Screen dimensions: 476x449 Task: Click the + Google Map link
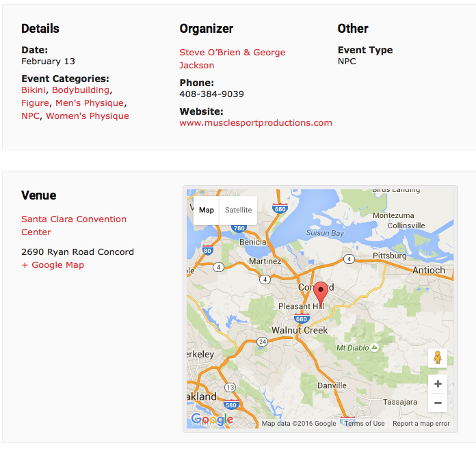[53, 265]
